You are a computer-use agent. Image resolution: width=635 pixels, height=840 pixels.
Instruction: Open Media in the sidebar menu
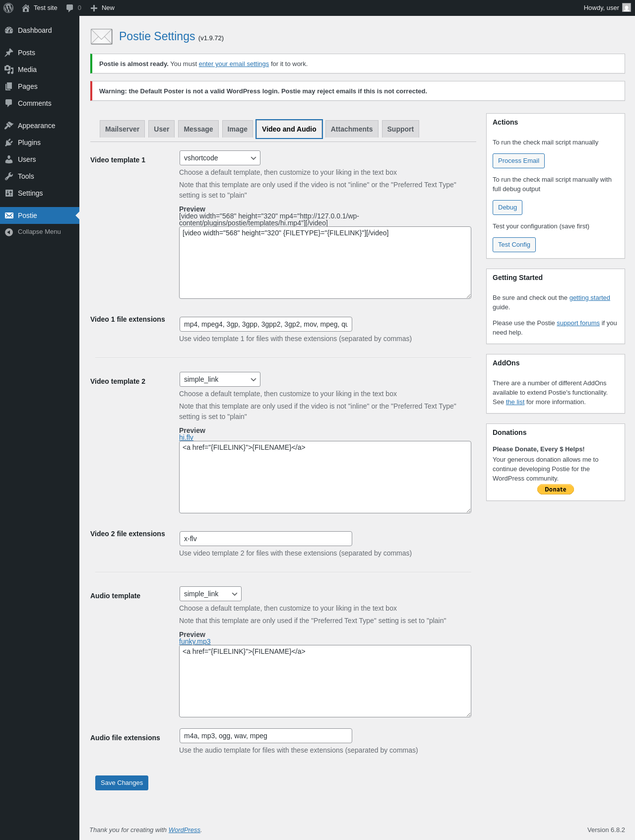(x=40, y=70)
